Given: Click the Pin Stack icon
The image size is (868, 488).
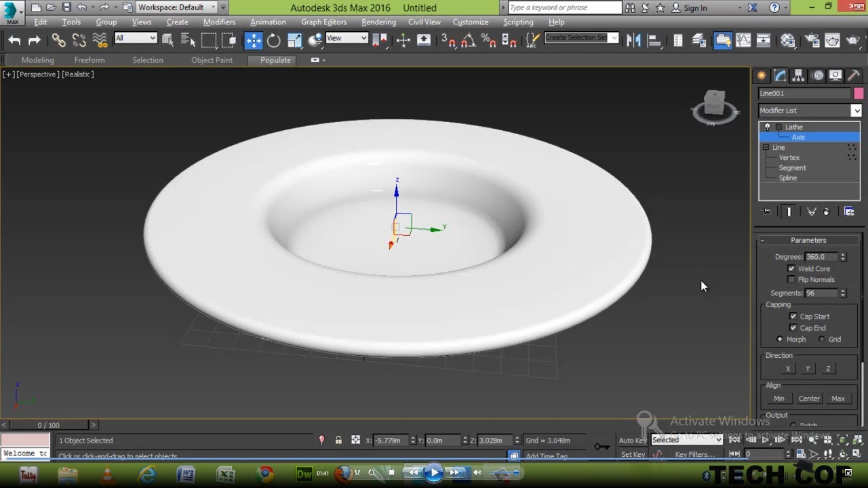Looking at the screenshot, I should click(767, 211).
